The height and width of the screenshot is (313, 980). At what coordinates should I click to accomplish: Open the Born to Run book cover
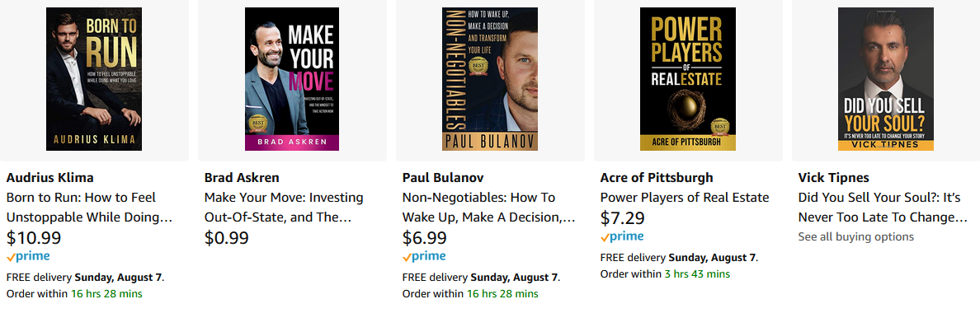click(x=94, y=79)
